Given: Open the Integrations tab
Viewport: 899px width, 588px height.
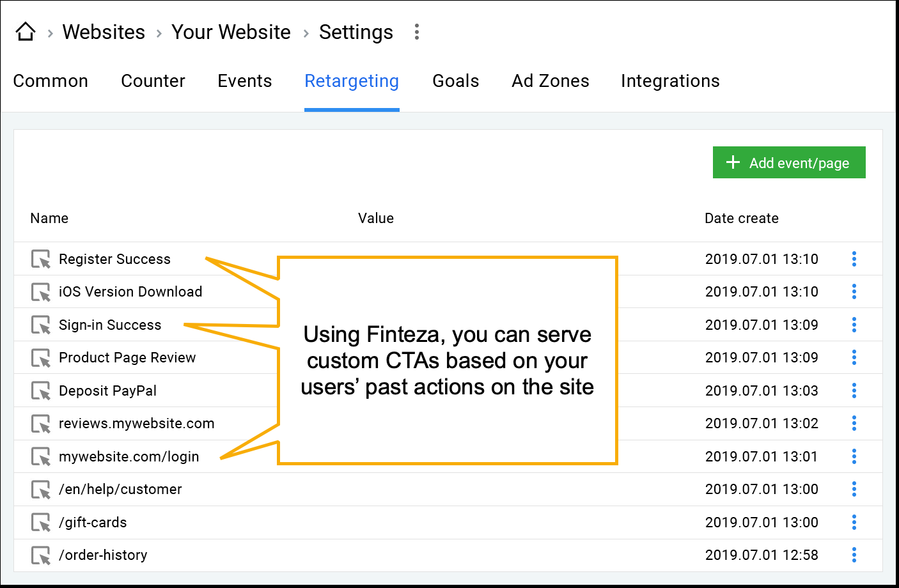Looking at the screenshot, I should pyautogui.click(x=670, y=81).
